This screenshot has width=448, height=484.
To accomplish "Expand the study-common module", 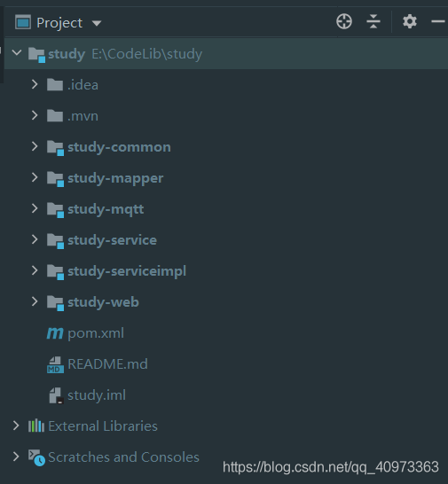I will tap(35, 146).
